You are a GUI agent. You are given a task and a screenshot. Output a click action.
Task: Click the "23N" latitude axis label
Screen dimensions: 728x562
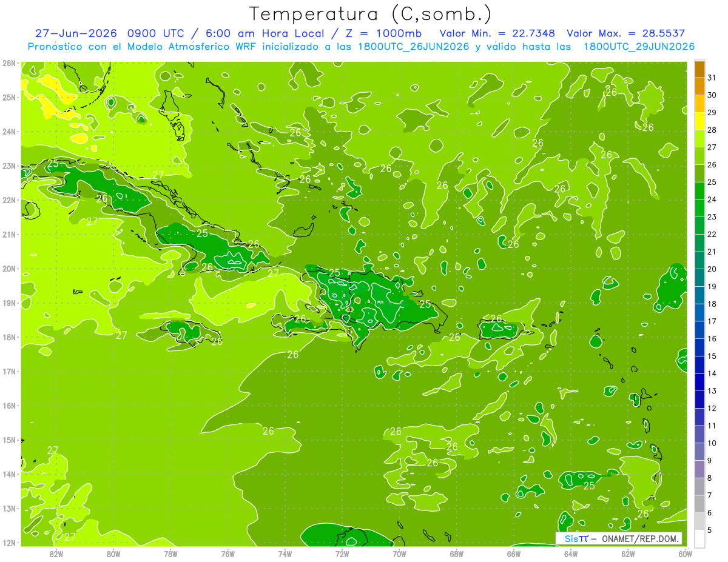(x=8, y=166)
